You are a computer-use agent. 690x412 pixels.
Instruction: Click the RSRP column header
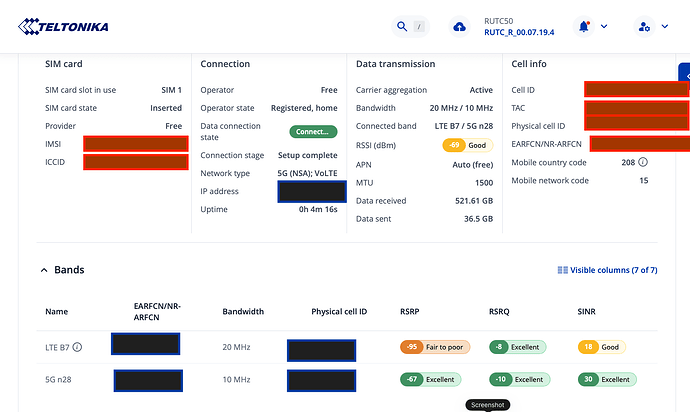tap(410, 311)
